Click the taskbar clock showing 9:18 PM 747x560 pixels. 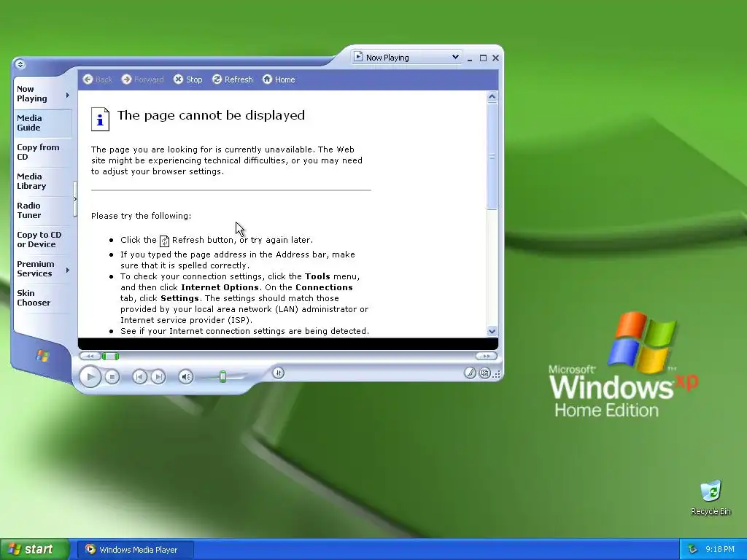point(720,550)
